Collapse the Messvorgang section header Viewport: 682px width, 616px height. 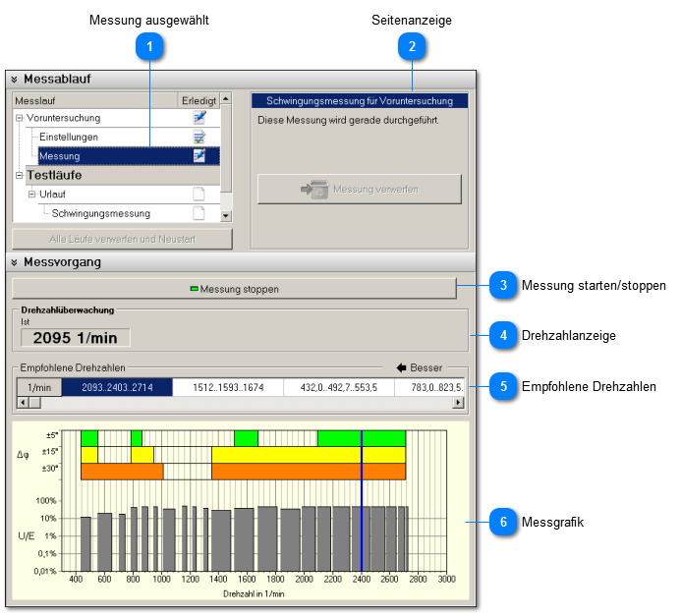(15, 262)
